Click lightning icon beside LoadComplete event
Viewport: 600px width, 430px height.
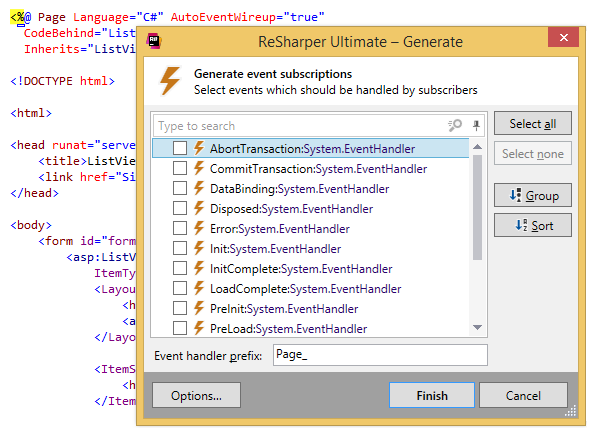tap(199, 288)
